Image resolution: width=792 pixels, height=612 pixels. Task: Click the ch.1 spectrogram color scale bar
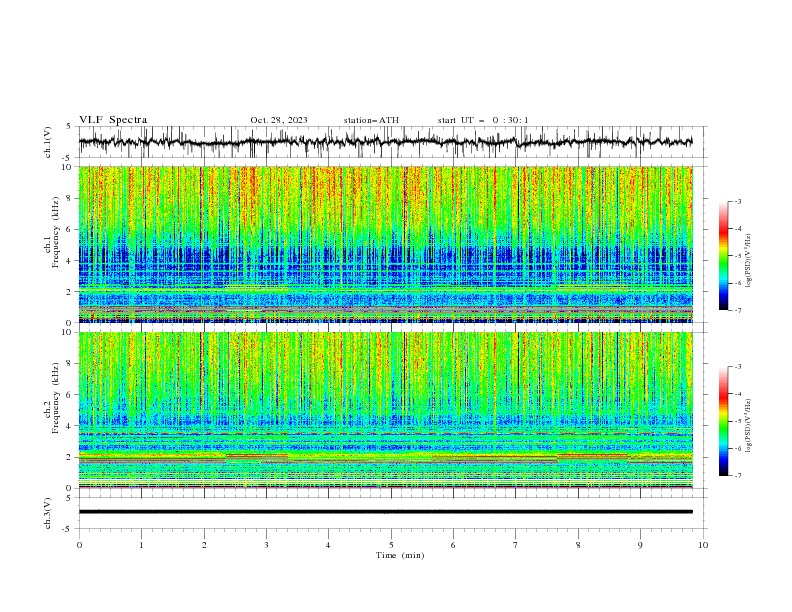[x=724, y=256]
